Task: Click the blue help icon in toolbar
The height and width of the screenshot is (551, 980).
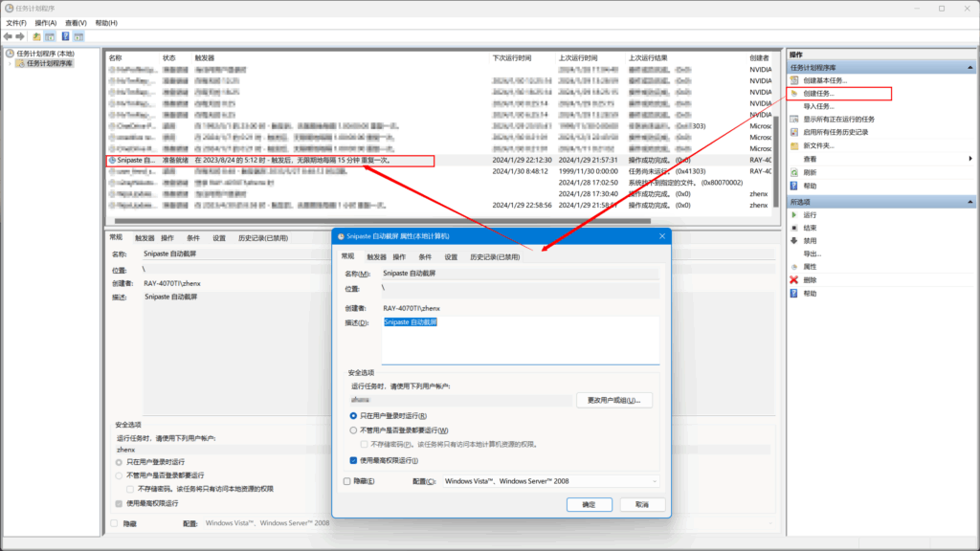Action: tap(65, 36)
